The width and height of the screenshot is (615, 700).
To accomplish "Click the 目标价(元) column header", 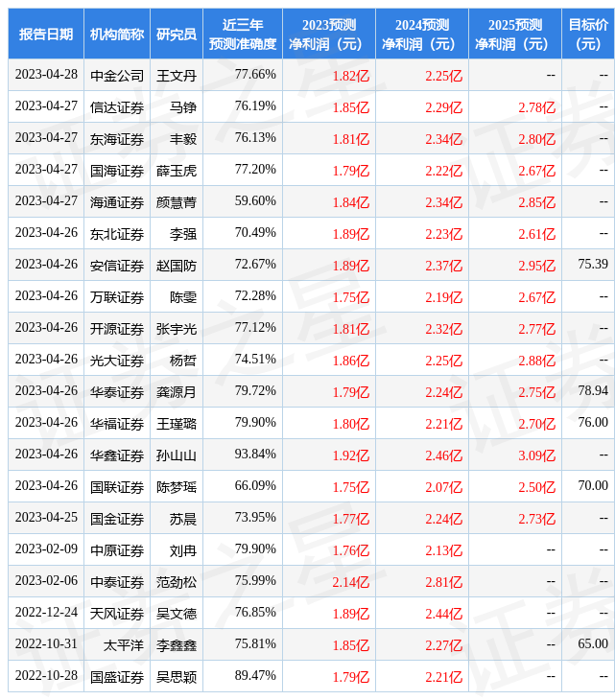I will click(588, 35).
